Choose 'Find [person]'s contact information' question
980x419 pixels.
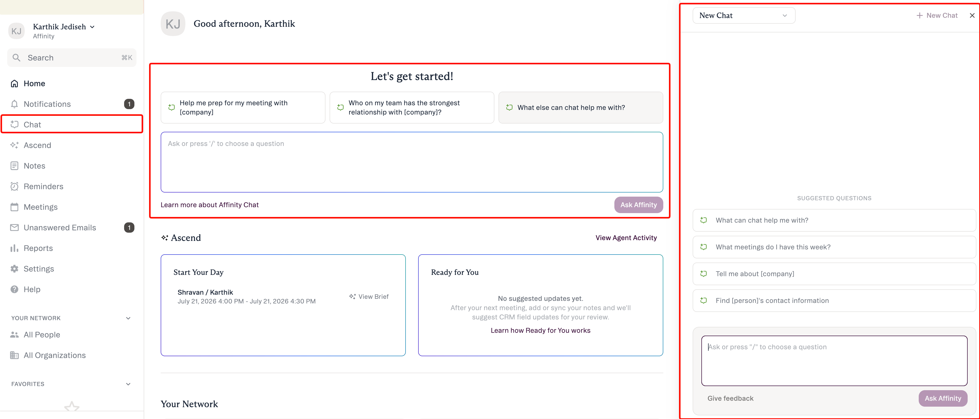(834, 300)
